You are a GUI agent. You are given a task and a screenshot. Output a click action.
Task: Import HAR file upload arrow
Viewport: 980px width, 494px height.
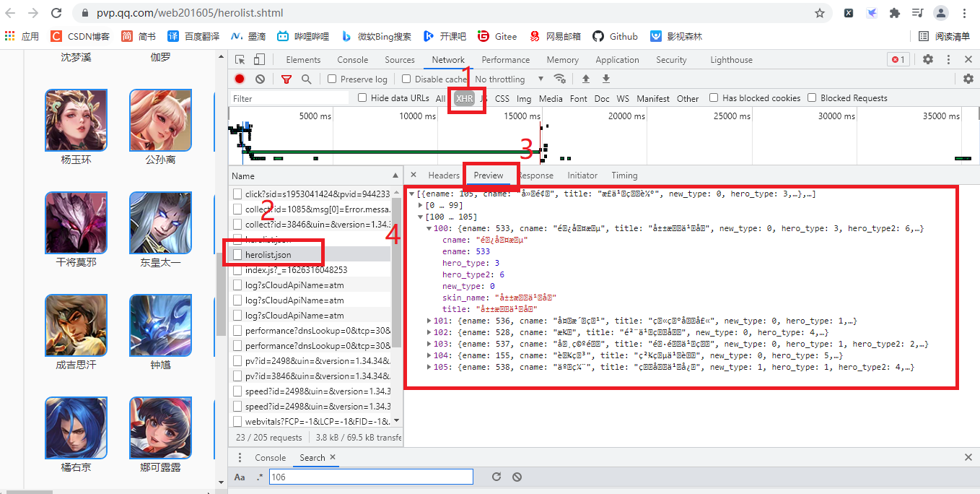pyautogui.click(x=586, y=79)
